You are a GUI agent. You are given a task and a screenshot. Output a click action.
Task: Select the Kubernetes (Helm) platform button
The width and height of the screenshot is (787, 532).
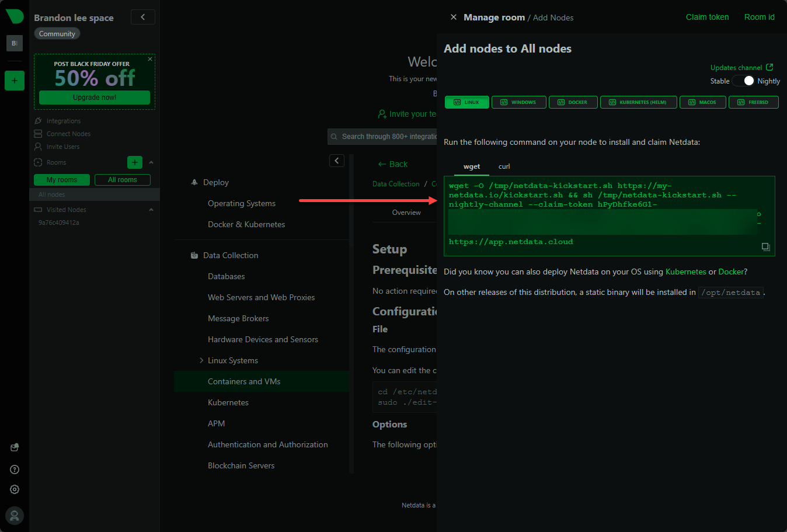click(638, 102)
